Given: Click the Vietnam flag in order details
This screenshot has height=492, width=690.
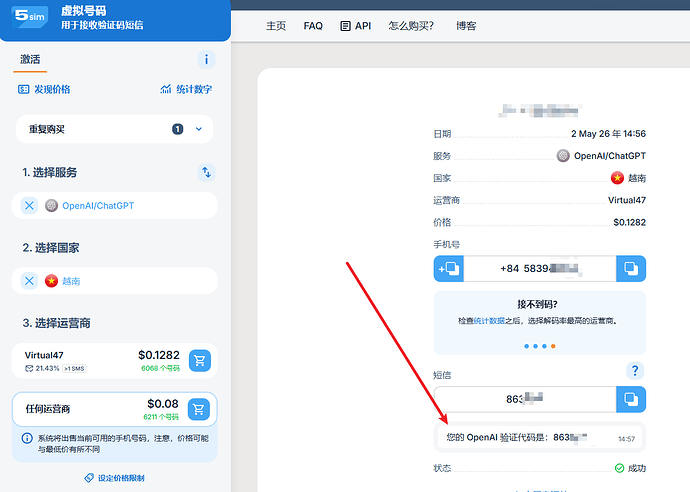Looking at the screenshot, I should tap(617, 178).
